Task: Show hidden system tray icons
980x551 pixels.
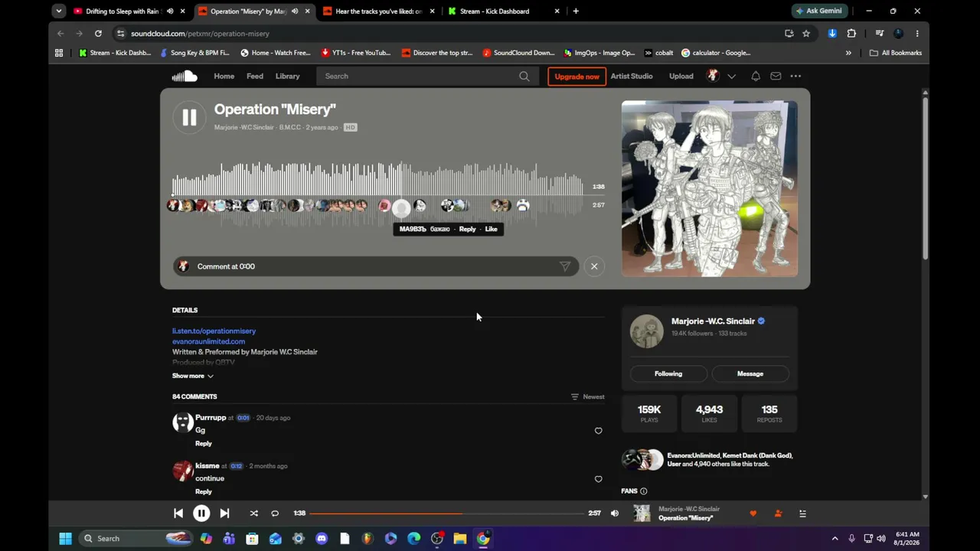Action: pos(835,538)
